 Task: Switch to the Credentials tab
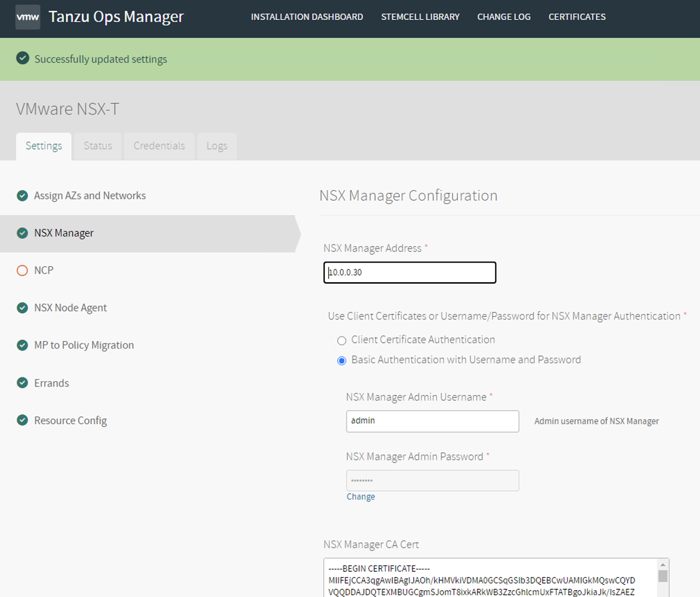[x=159, y=146]
